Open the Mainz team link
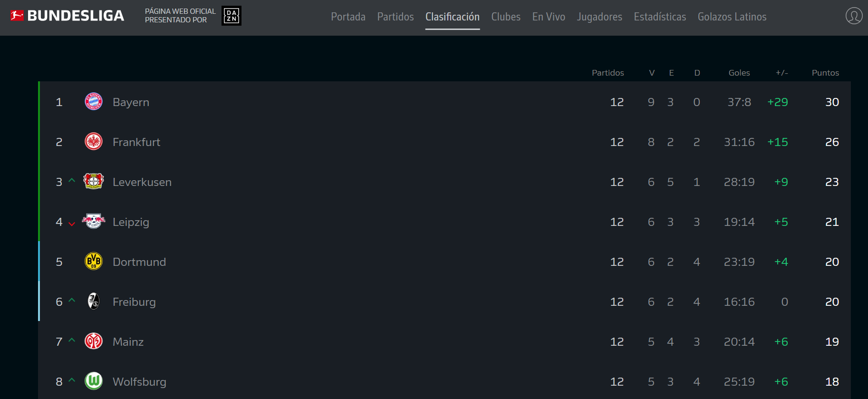The image size is (868, 399). (x=128, y=342)
